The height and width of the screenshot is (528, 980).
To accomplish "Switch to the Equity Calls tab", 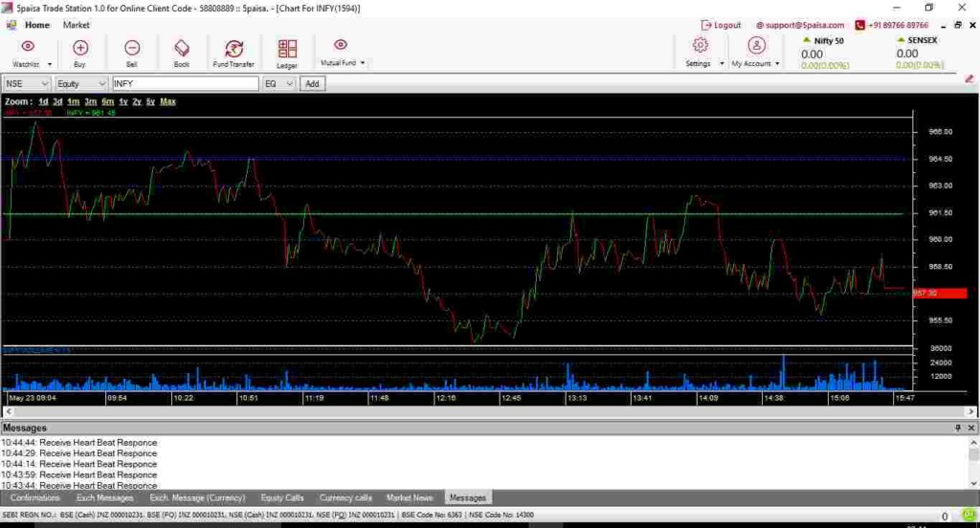I will (282, 497).
